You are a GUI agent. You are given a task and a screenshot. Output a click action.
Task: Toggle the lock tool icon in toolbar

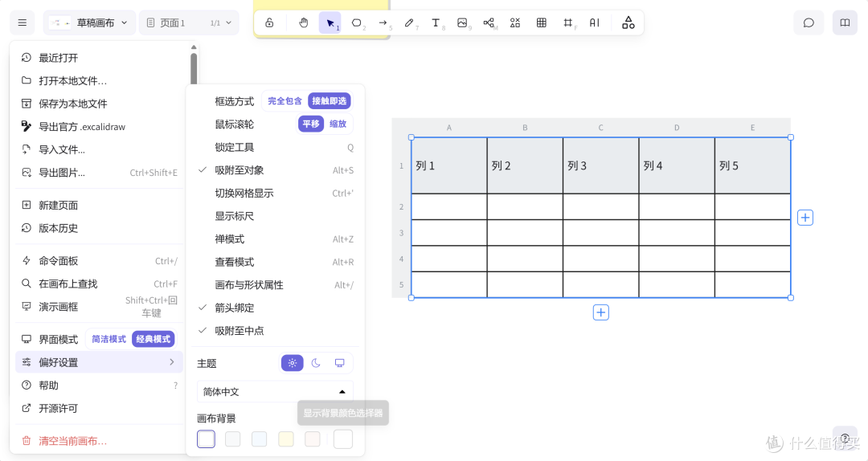[x=269, y=22]
